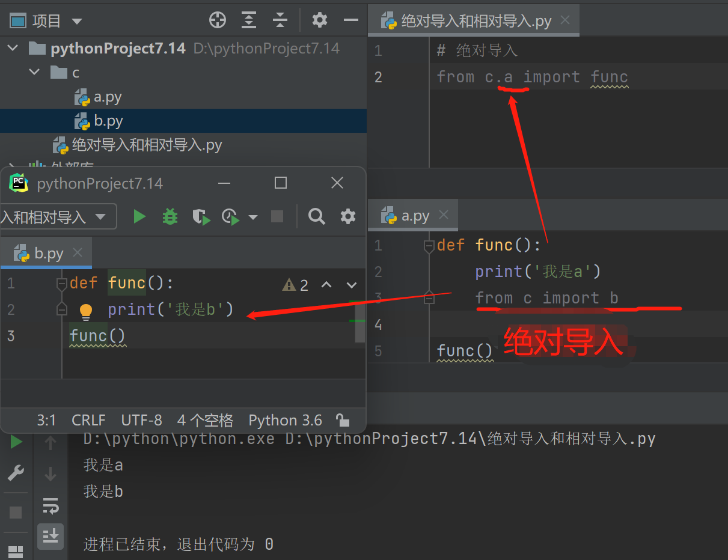
Task: Open Search Everywhere magnifier icon
Action: click(x=316, y=216)
